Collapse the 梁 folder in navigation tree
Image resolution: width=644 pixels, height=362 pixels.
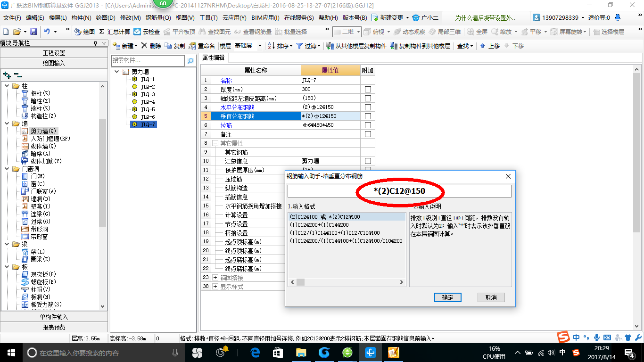pyautogui.click(x=7, y=244)
